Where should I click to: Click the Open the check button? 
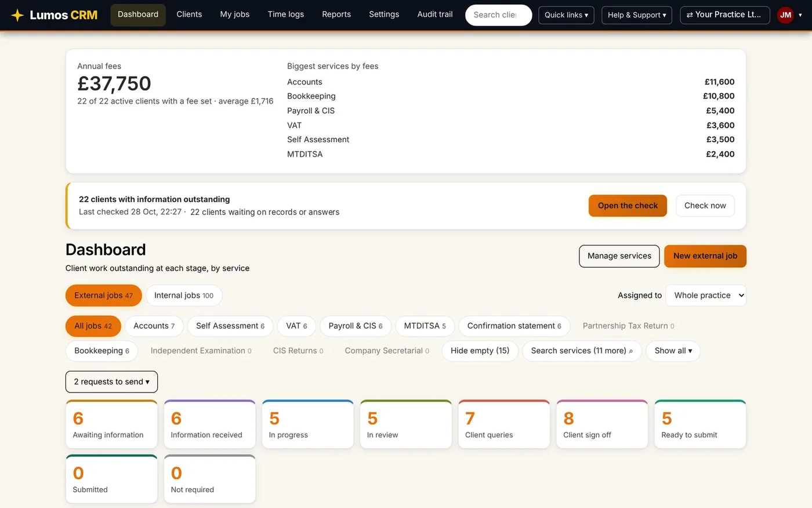click(628, 206)
